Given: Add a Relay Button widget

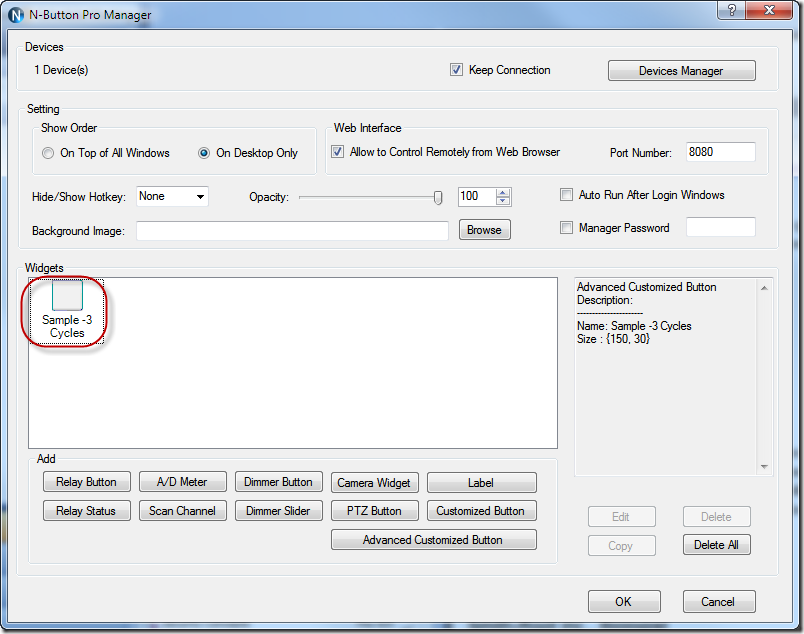Looking at the screenshot, I should point(87,482).
